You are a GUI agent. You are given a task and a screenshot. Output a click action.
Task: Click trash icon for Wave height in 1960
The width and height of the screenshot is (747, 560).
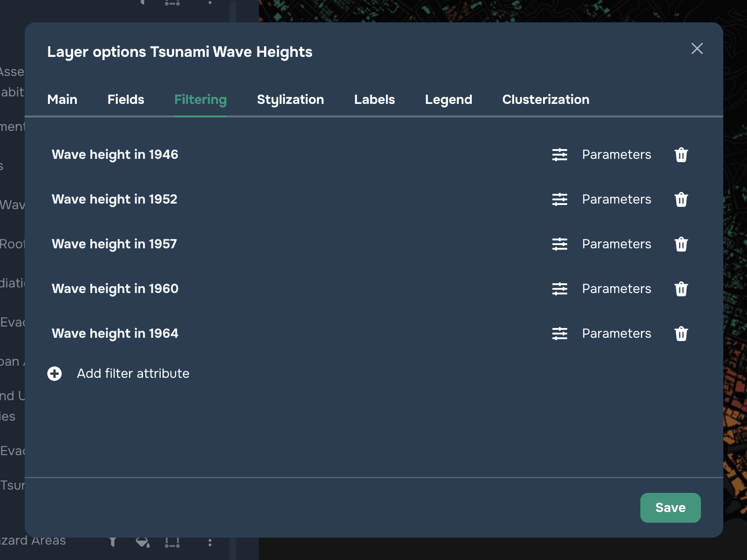[681, 289]
